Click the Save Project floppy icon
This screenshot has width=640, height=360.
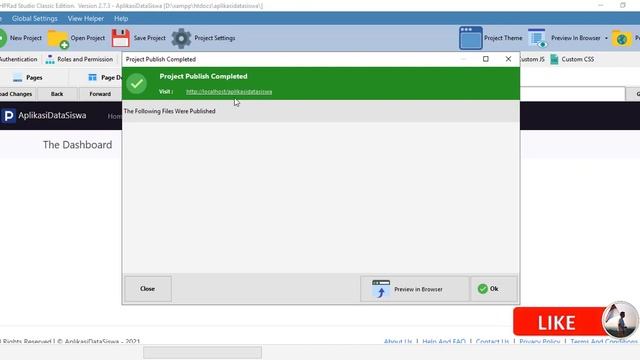point(121,38)
